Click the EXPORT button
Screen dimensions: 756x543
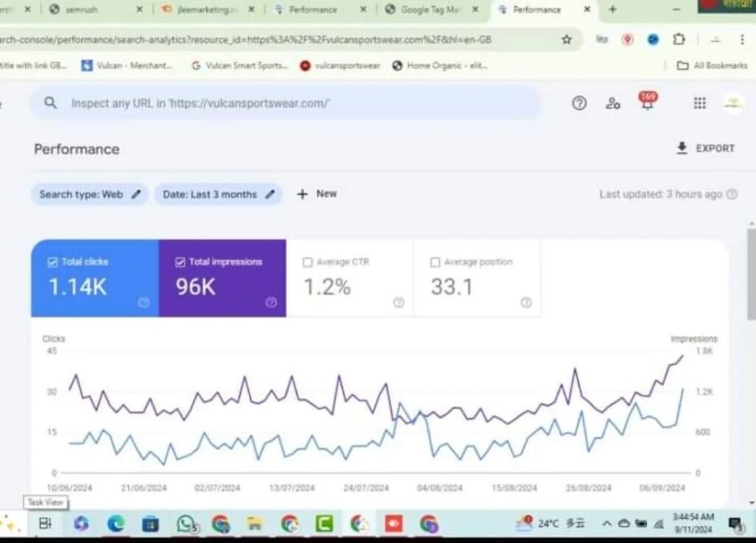tap(706, 148)
